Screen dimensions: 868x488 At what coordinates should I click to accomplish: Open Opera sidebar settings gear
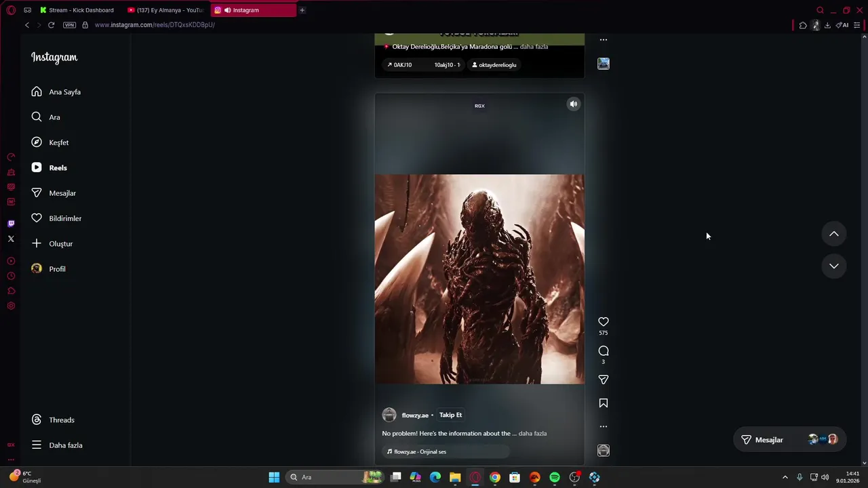(x=11, y=306)
